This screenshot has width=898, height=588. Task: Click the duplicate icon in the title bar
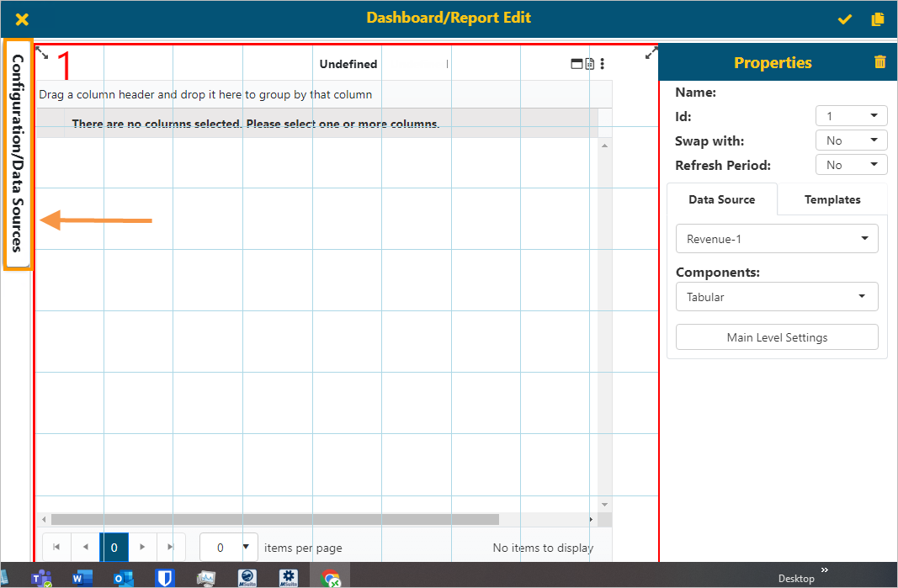[x=878, y=19]
